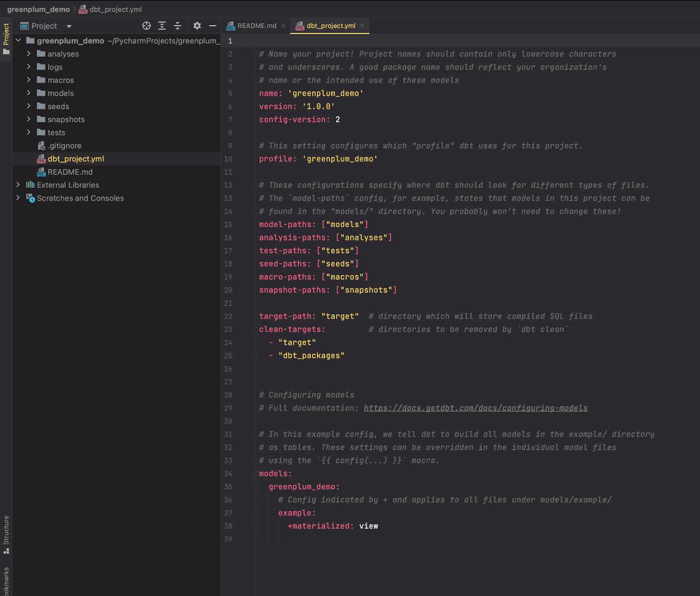This screenshot has height=596, width=700.
Task: Click the analyses folder icon
Action: [x=41, y=53]
